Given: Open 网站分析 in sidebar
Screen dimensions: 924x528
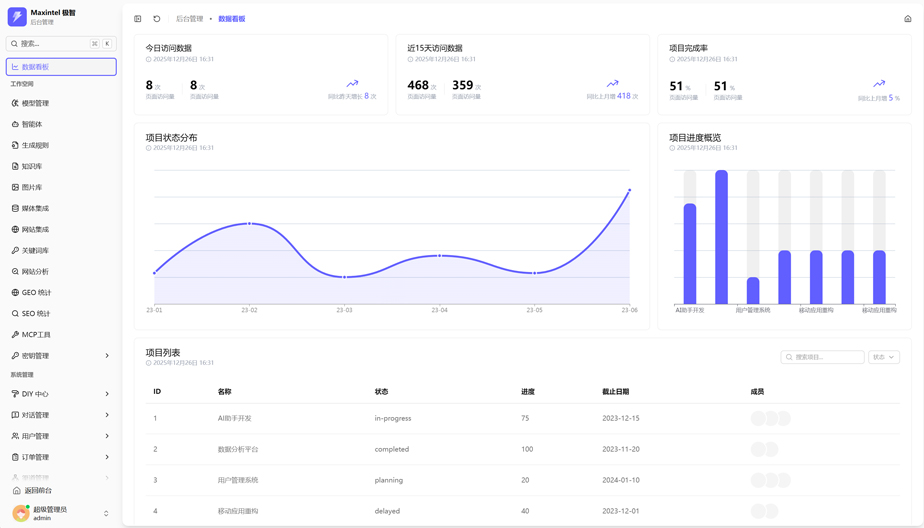Looking at the screenshot, I should coord(35,272).
